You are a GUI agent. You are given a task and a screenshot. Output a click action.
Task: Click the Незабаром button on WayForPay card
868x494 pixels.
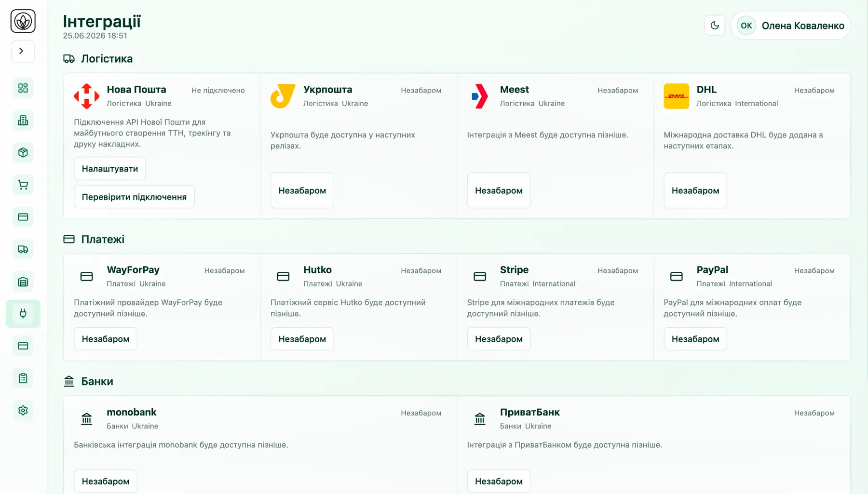click(106, 339)
